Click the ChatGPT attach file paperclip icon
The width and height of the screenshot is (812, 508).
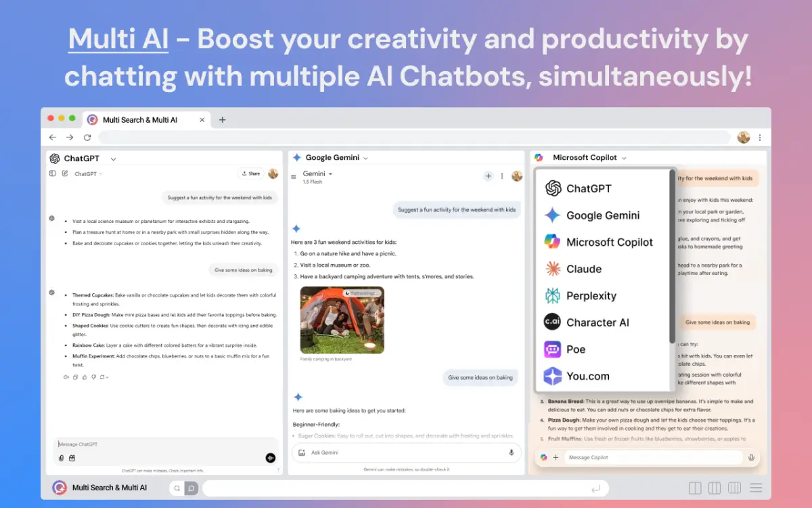coord(61,458)
